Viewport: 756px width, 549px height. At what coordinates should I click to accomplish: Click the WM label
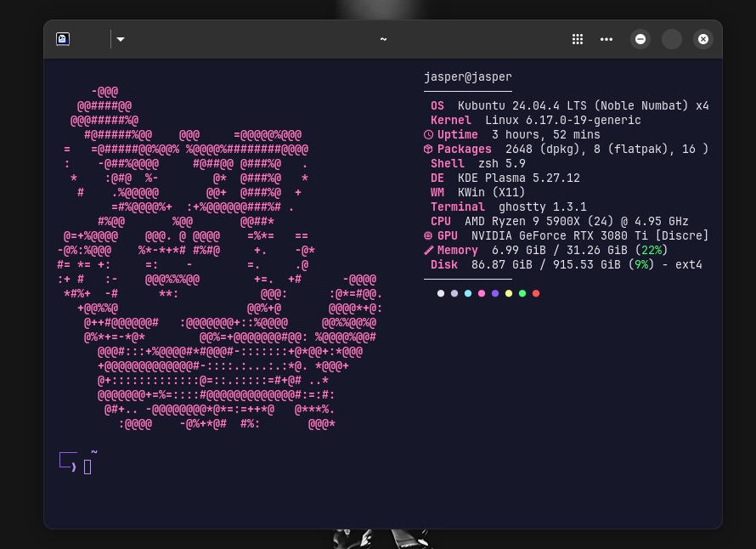click(x=437, y=192)
